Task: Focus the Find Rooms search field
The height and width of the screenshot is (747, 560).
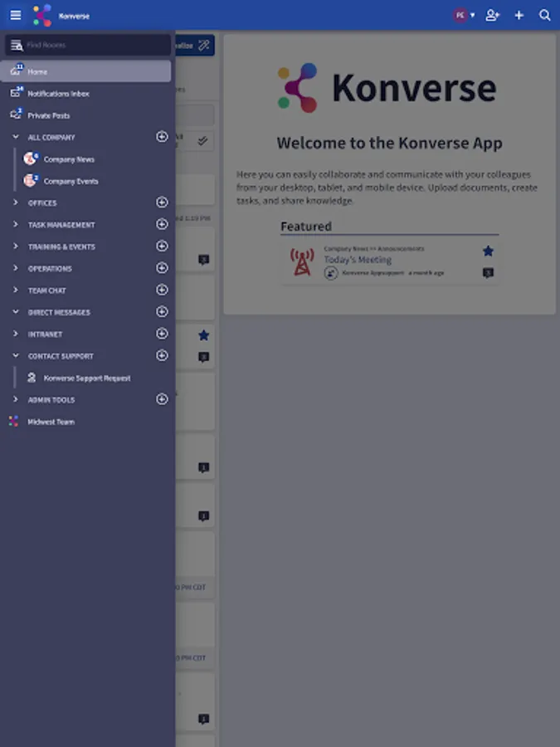Action: tap(88, 45)
